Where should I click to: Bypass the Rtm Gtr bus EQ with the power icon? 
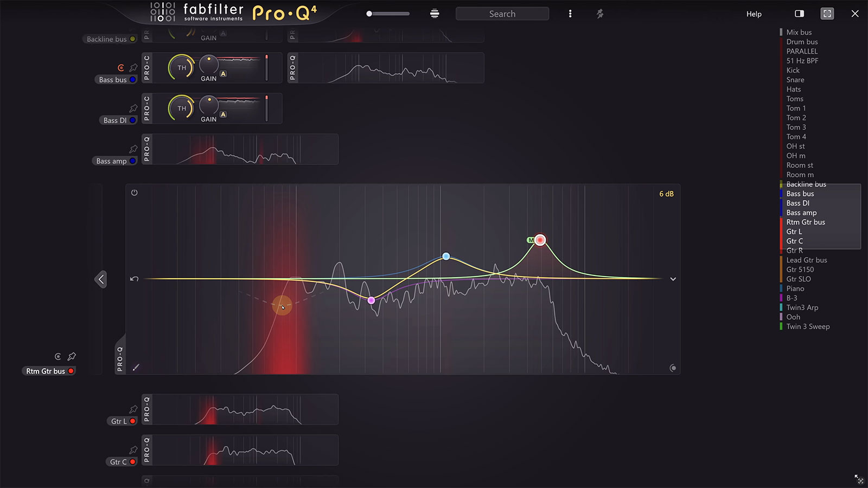135,192
